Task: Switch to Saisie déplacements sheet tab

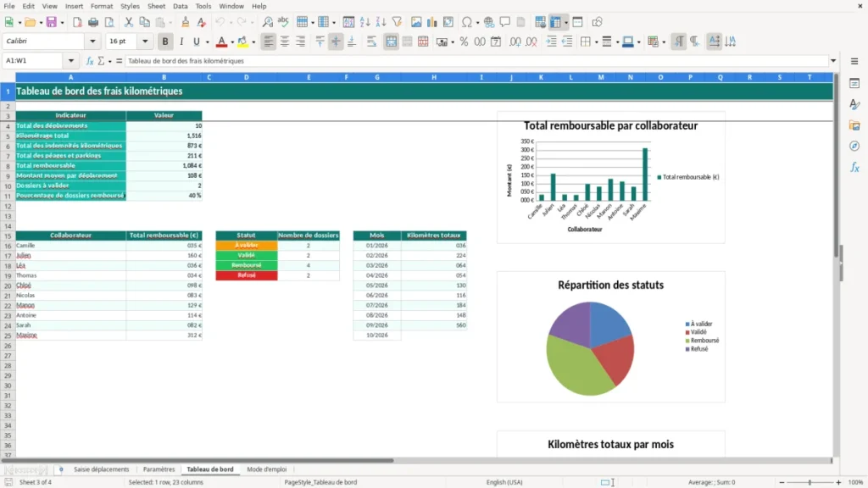Action: tap(102, 469)
